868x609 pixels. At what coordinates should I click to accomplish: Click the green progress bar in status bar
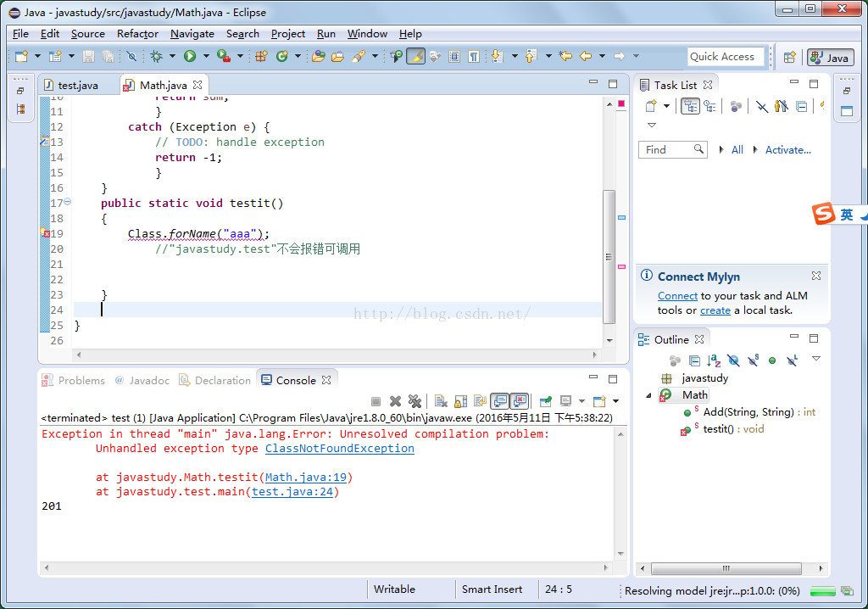coord(822,591)
